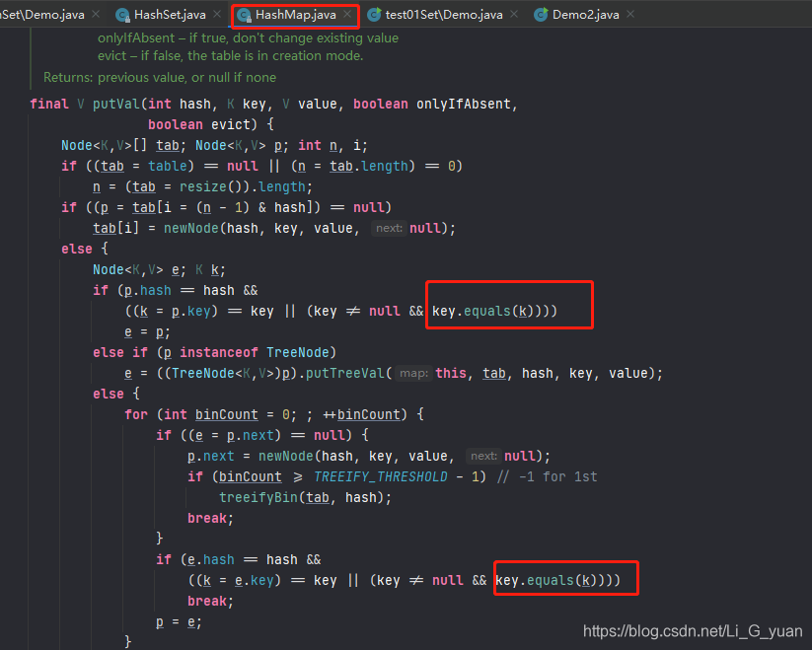Close the Demo2.java tab
This screenshot has width=812, height=650.
click(x=630, y=15)
